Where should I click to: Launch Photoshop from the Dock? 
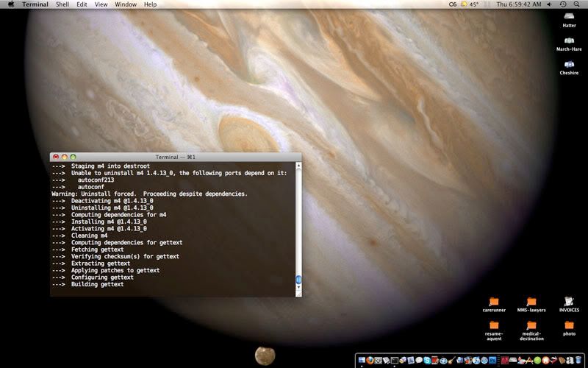(492, 360)
